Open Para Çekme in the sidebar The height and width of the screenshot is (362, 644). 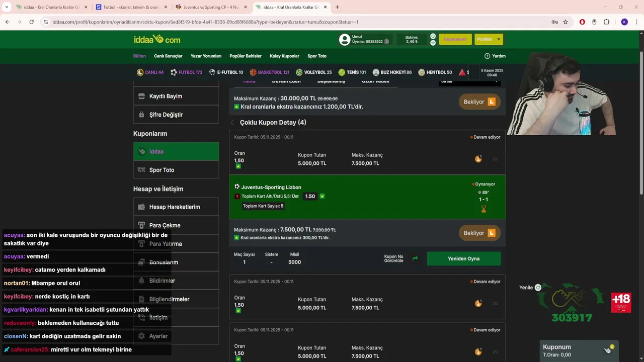point(176,225)
